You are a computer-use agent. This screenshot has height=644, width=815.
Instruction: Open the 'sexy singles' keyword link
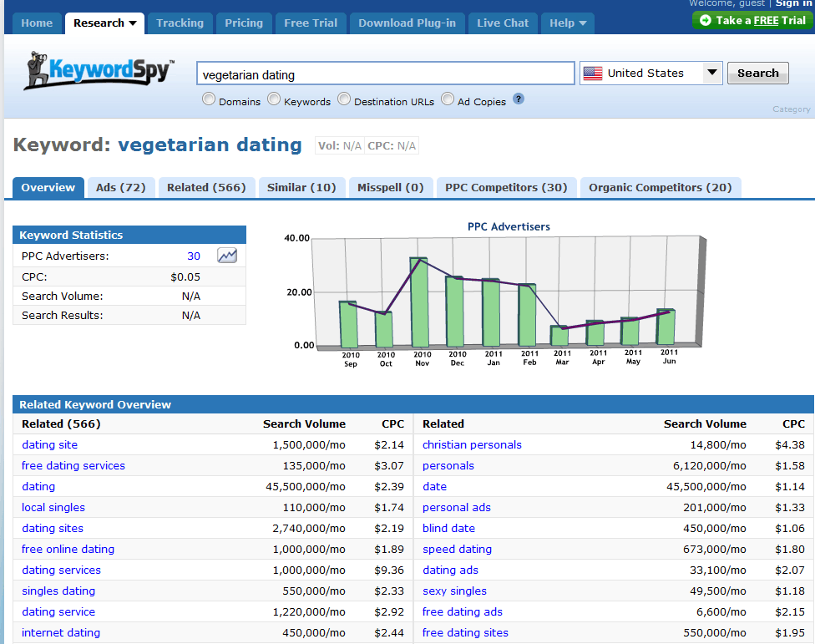455,591
